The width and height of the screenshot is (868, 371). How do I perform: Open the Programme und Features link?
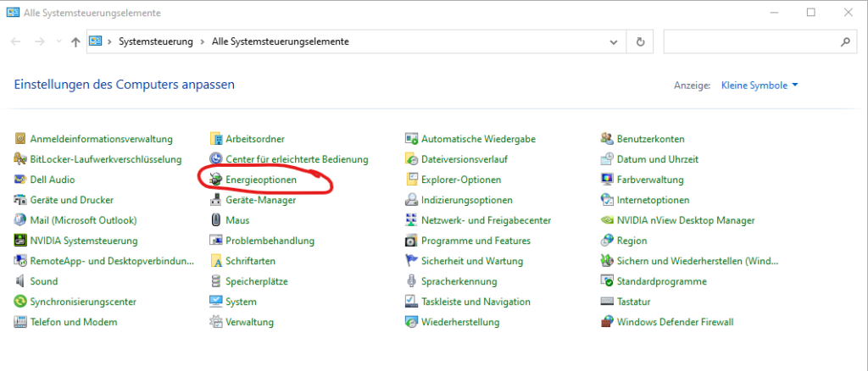point(469,241)
